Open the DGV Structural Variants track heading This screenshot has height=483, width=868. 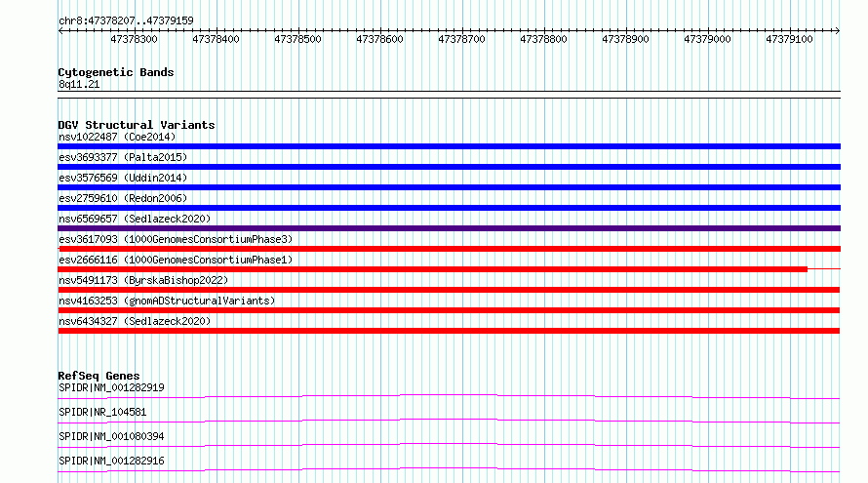[137, 125]
